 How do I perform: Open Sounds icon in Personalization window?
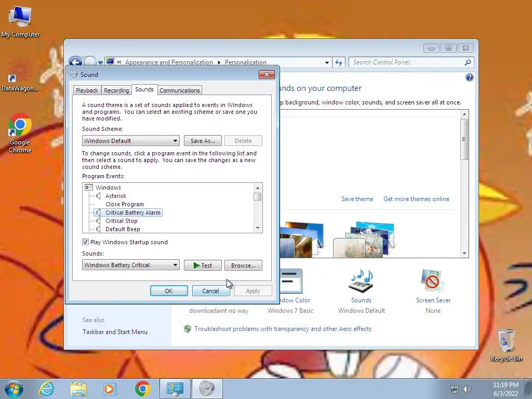(362, 281)
